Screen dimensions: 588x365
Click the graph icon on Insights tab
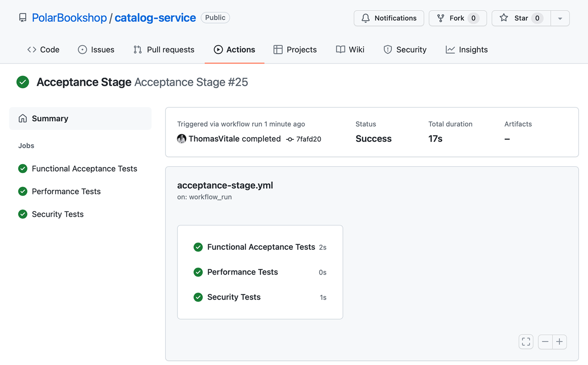(x=450, y=50)
